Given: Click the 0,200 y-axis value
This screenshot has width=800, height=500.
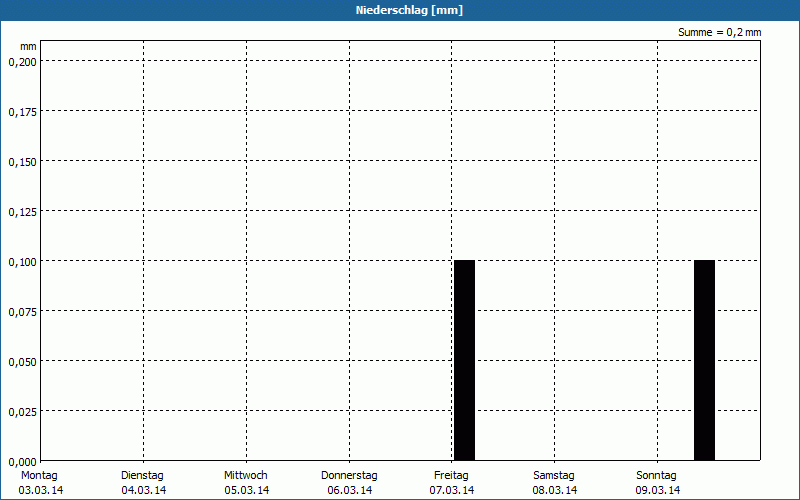Looking at the screenshot, I should click(x=22, y=62).
